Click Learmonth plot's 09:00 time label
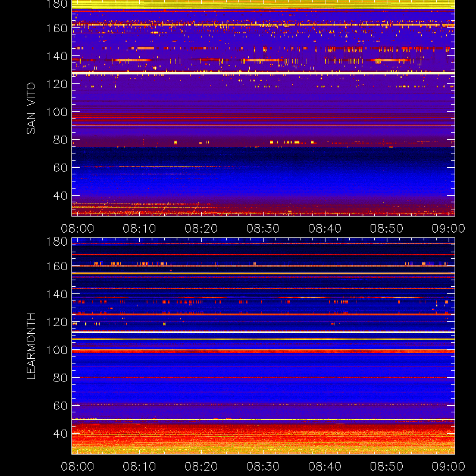 (449, 466)
